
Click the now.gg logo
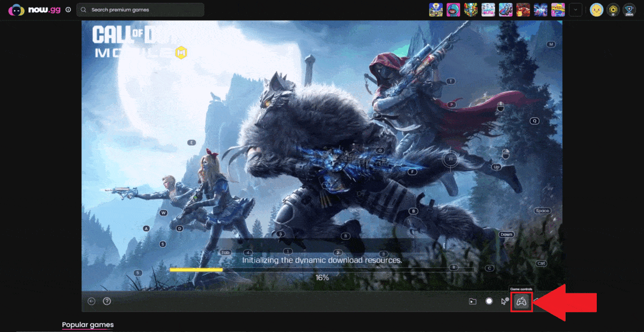click(34, 10)
